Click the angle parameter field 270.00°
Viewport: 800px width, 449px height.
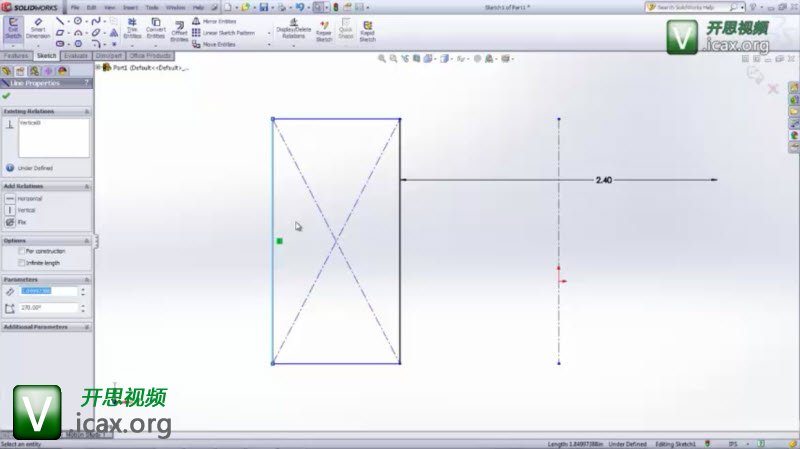coord(49,308)
